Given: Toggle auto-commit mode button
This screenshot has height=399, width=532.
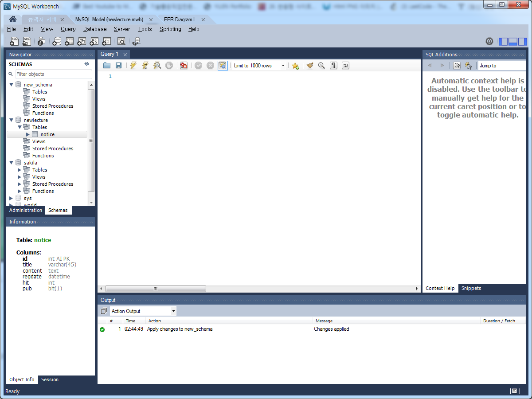Looking at the screenshot, I should click(223, 66).
